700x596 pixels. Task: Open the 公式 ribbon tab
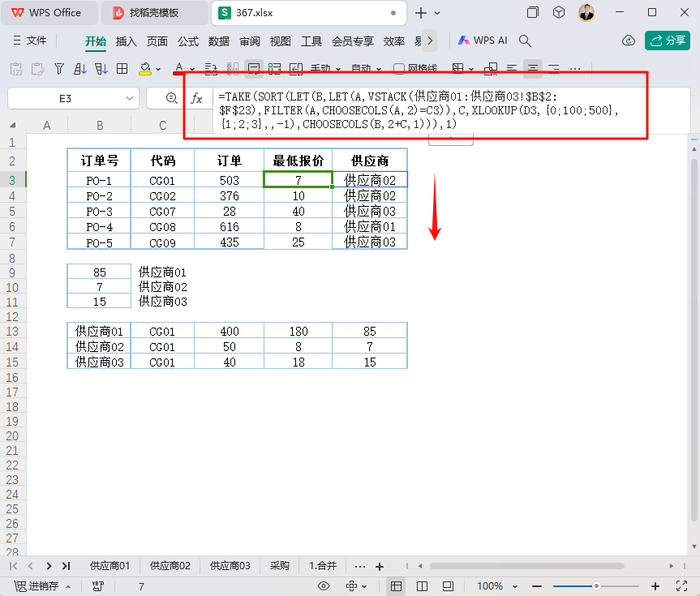(x=188, y=41)
